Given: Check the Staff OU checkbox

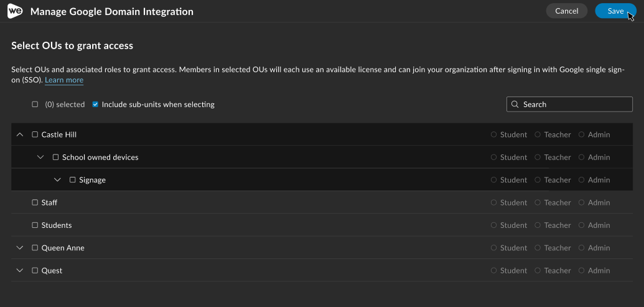Looking at the screenshot, I should click(x=35, y=202).
